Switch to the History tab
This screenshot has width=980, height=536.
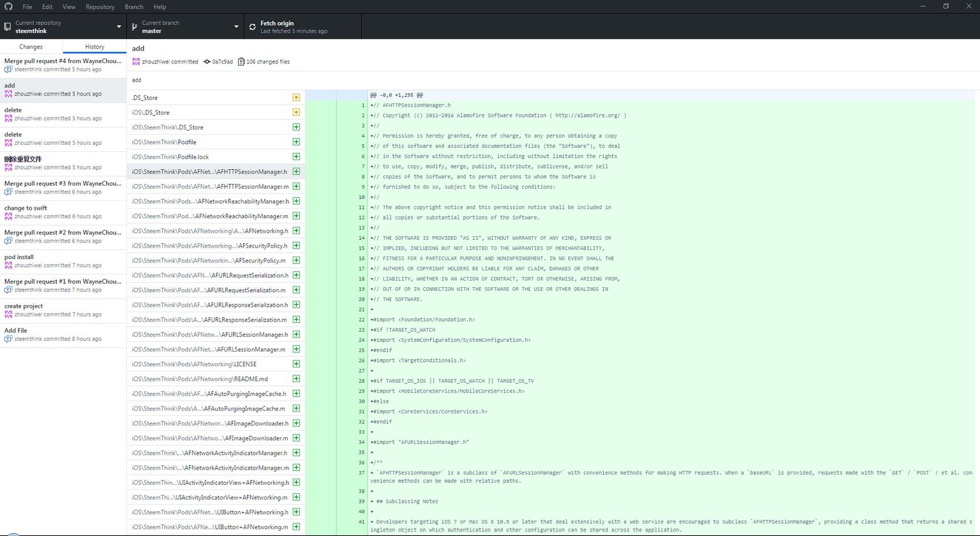[94, 47]
